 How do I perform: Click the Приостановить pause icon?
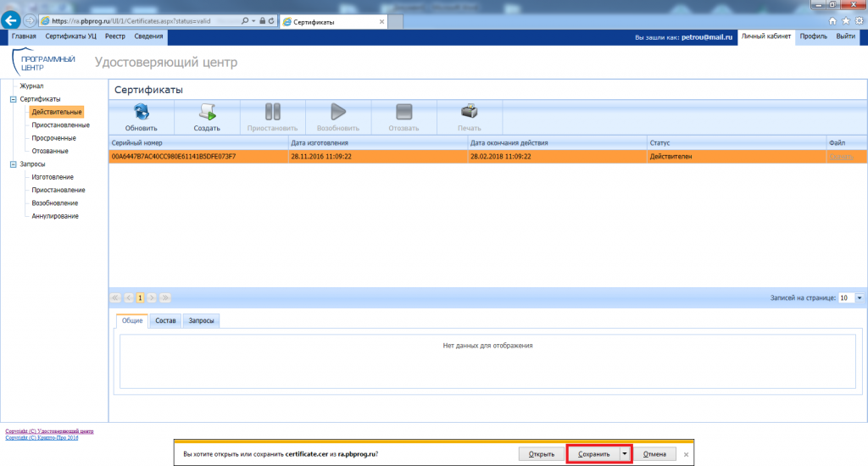273,113
